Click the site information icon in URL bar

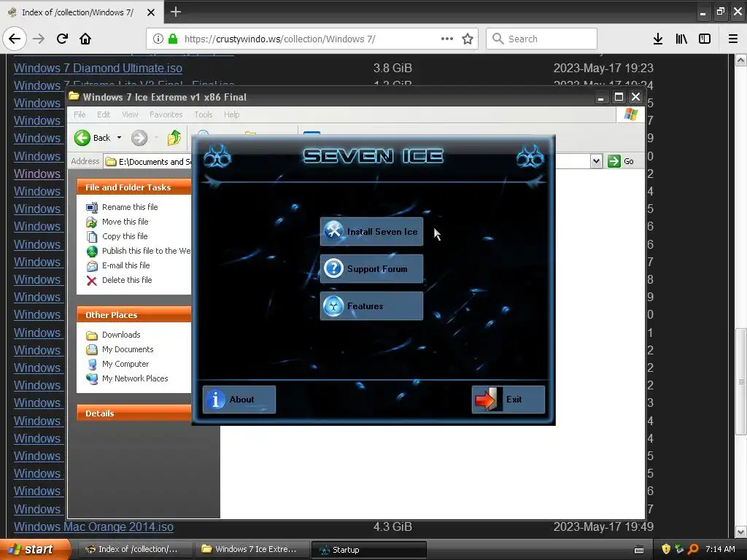tap(158, 39)
